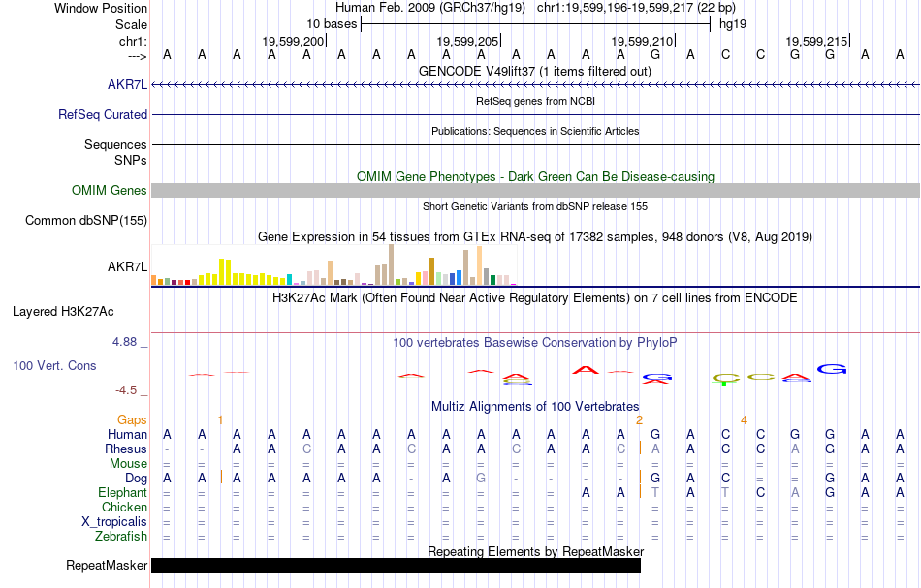Click the GTEx Gene Expression track title
921x588 pixels.
click(x=535, y=237)
